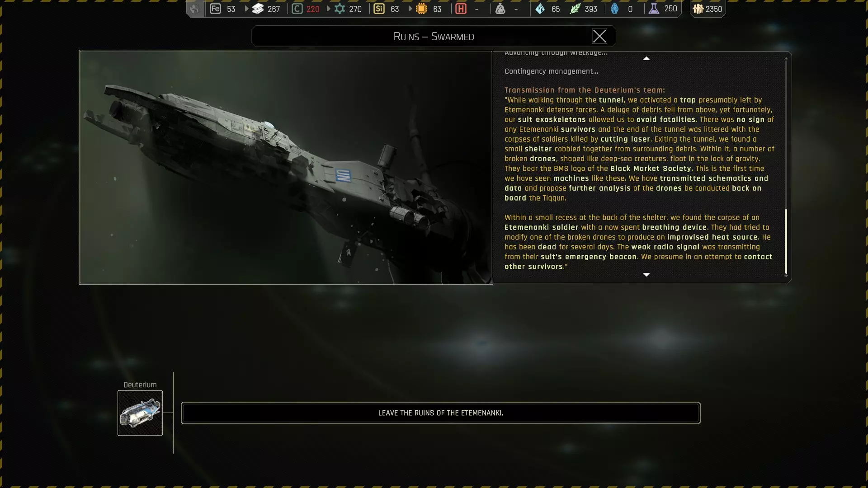Click the transmission text scrollbar handle
868x488 pixels.
786,241
